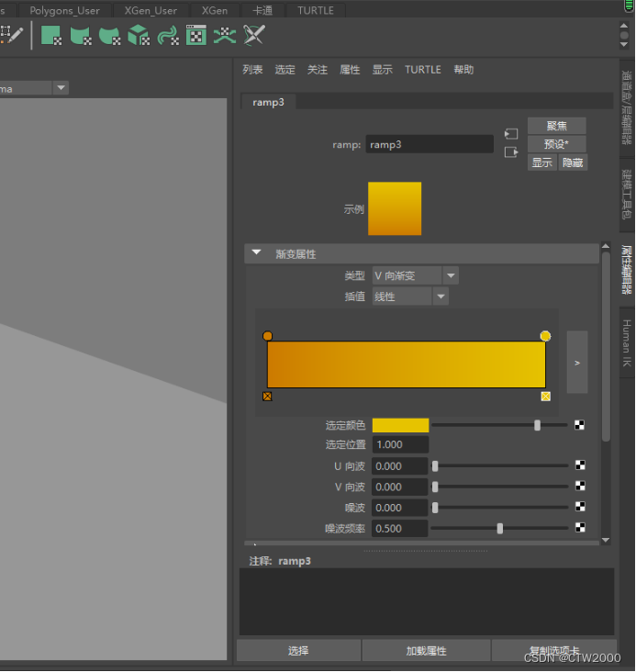Screen dimensions: 636x672
Task: Click the 示例 ramp preview swatch
Action: click(x=395, y=208)
